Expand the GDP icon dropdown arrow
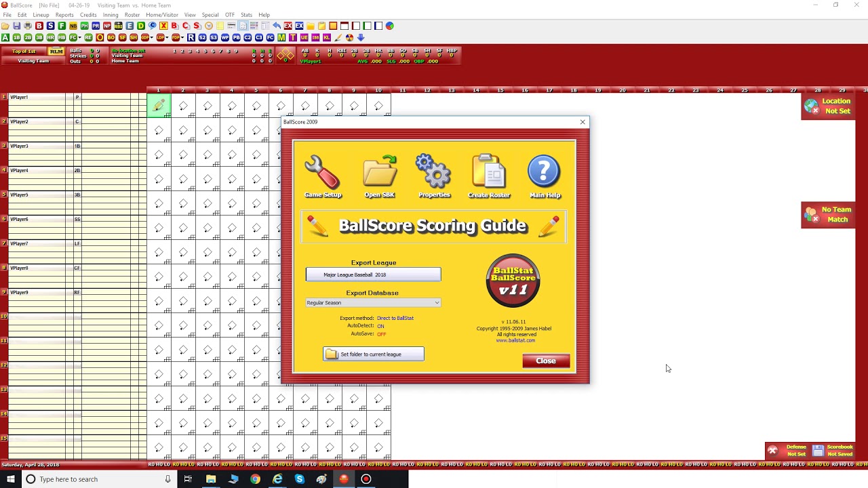Screen dimensions: 868x488 tap(152, 37)
